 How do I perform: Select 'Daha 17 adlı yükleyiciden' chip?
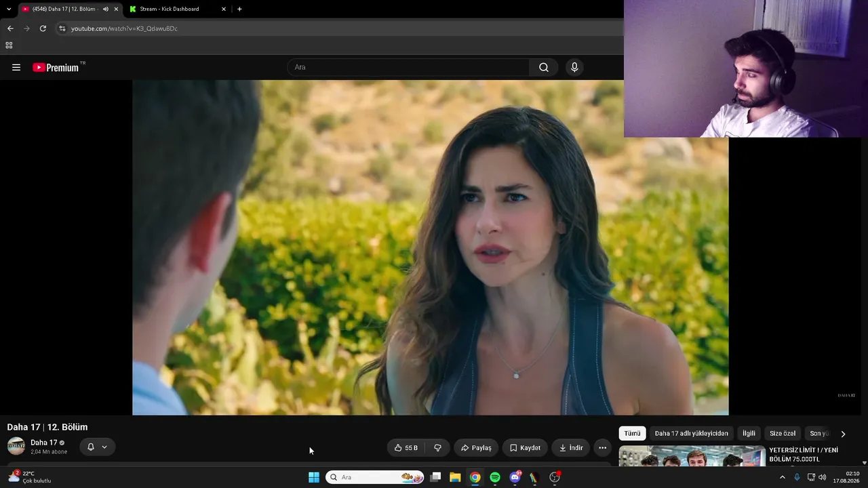pos(692,433)
